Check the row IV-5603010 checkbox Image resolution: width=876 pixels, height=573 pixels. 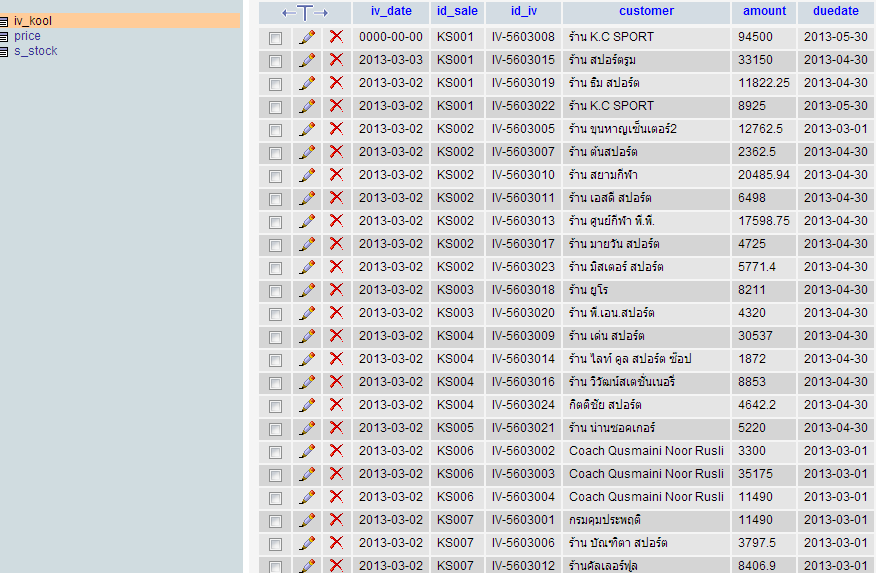275,176
